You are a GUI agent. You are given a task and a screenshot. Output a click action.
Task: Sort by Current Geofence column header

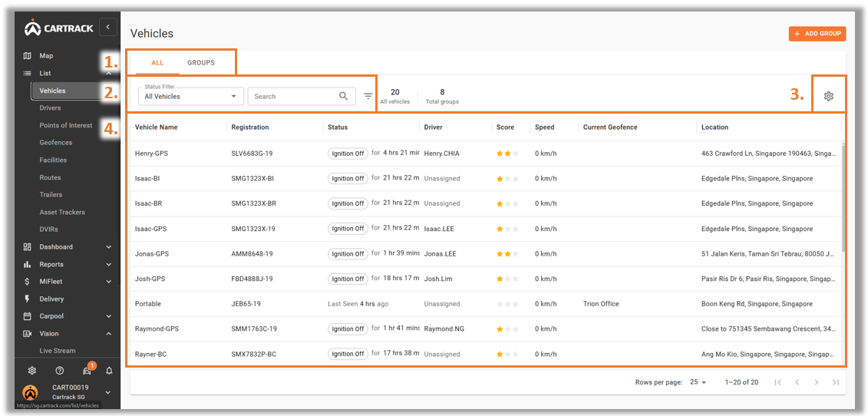(610, 127)
